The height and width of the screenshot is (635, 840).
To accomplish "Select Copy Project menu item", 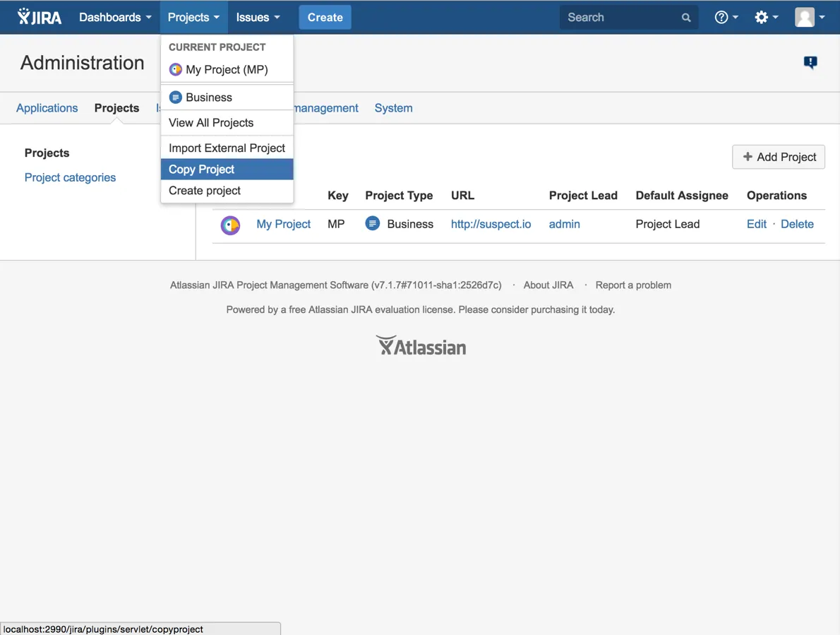I will pos(227,170).
